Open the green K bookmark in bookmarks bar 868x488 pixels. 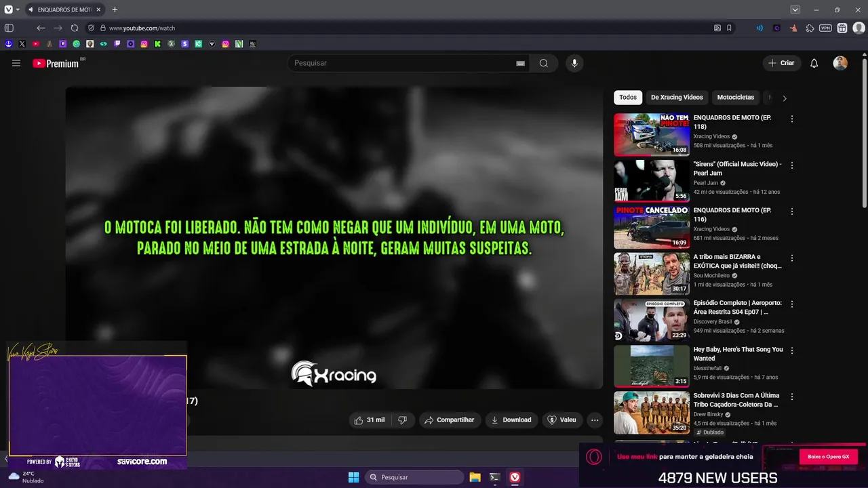click(x=158, y=44)
